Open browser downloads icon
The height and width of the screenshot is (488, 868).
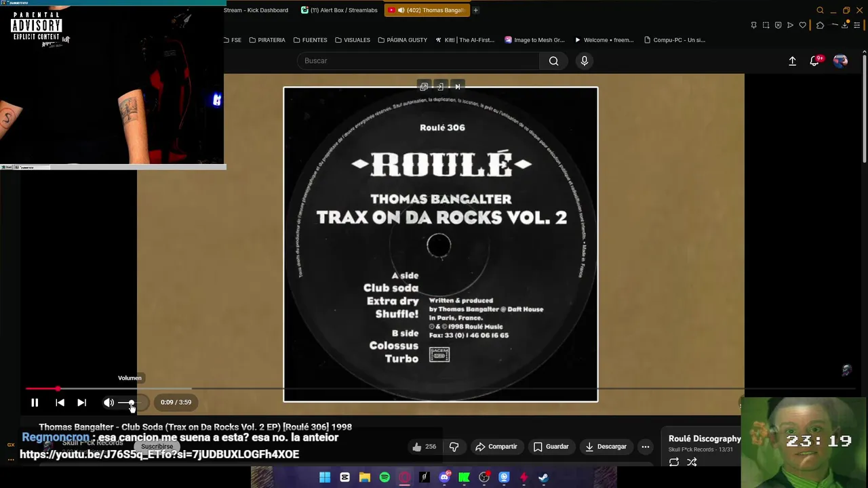(x=846, y=25)
